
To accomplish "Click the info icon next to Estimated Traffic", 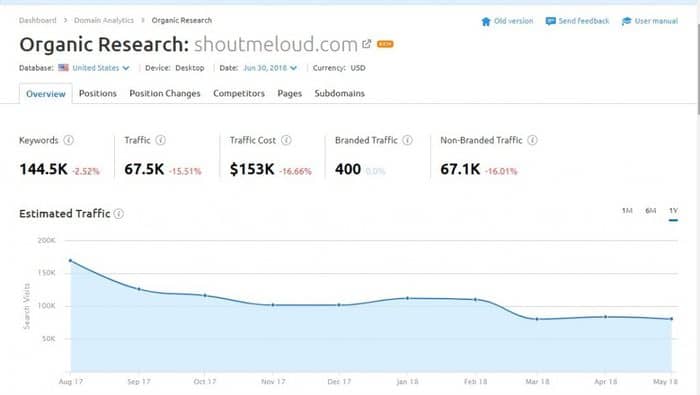I will point(119,214).
